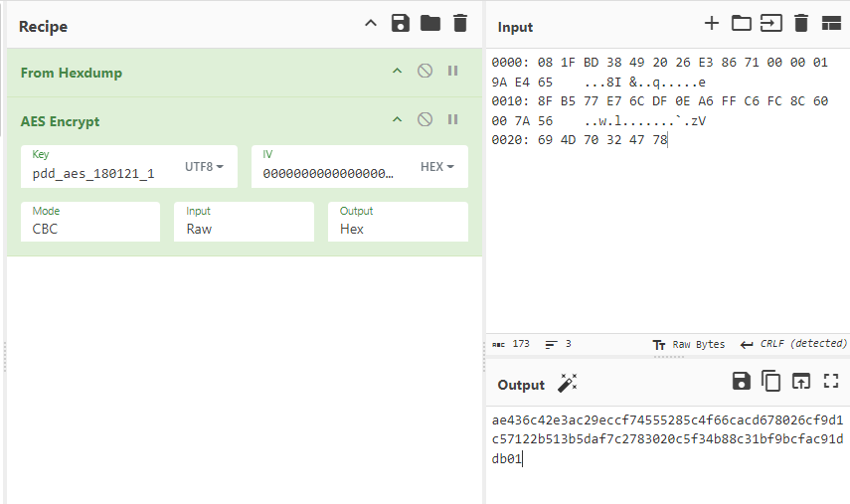Click the Key input field
The image size is (850, 504).
[99, 173]
